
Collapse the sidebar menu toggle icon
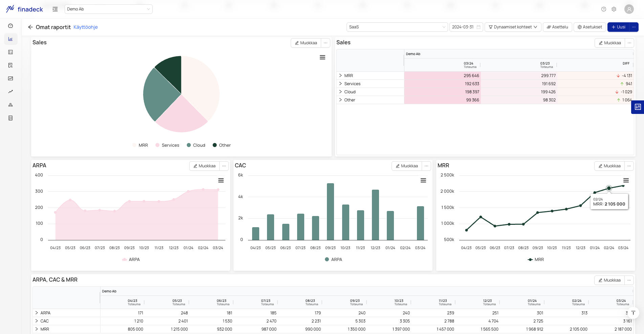55,9
